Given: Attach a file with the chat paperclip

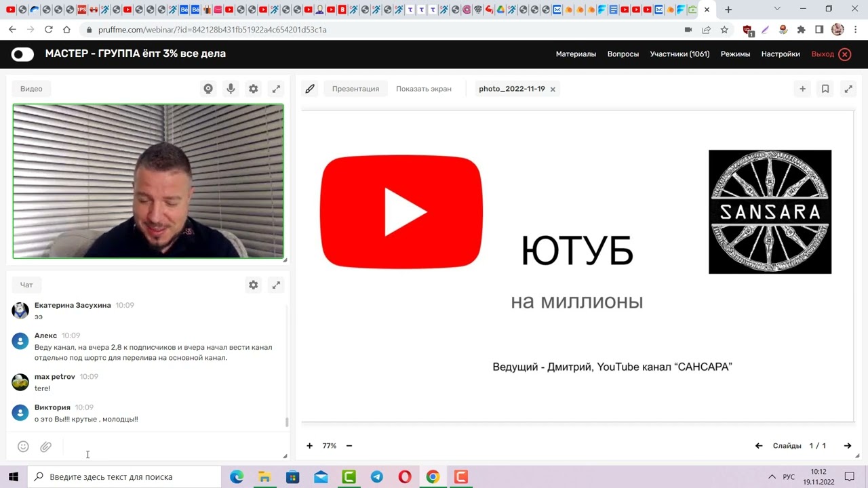Looking at the screenshot, I should 45,446.
